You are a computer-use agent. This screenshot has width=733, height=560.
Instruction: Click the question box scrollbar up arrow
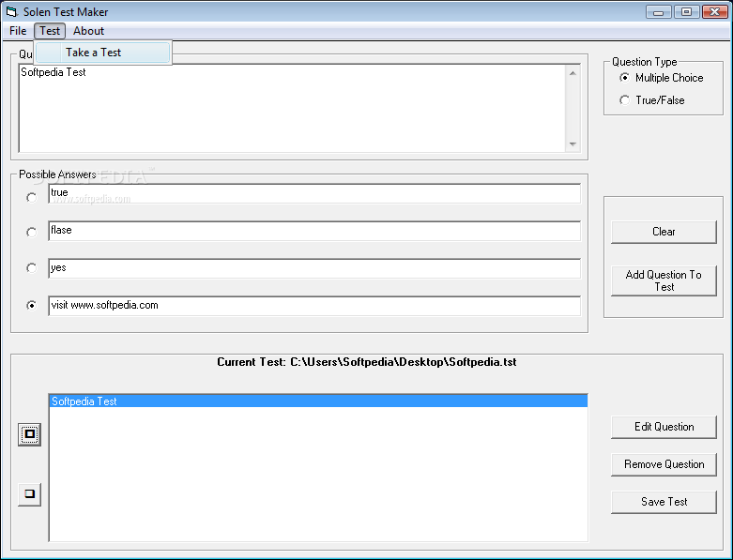(573, 73)
